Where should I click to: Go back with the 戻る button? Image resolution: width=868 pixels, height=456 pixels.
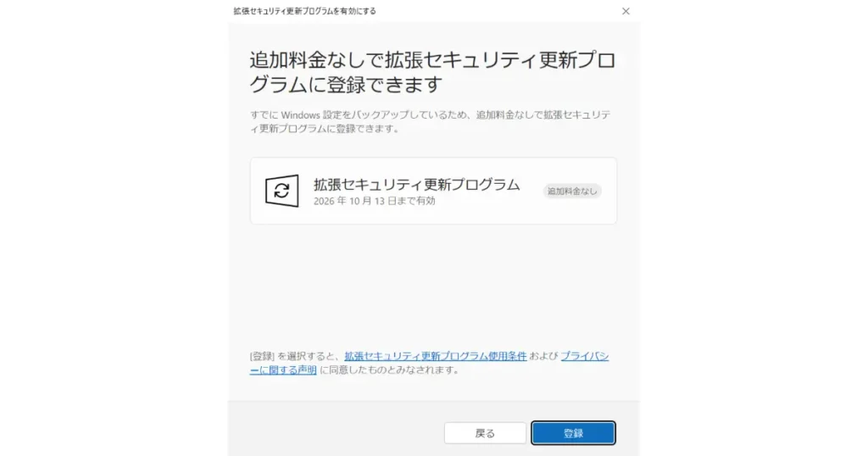tap(485, 433)
